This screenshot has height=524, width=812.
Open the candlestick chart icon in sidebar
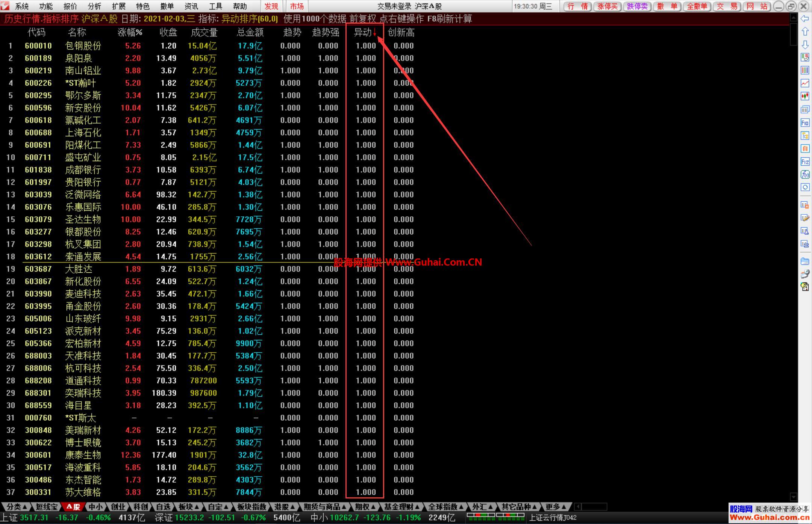[x=805, y=96]
